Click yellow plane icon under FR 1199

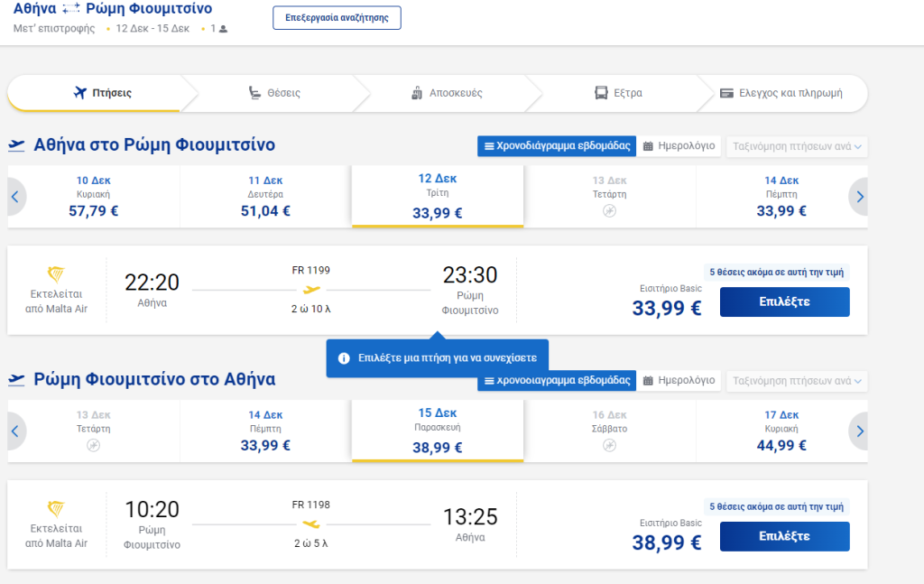point(311,290)
